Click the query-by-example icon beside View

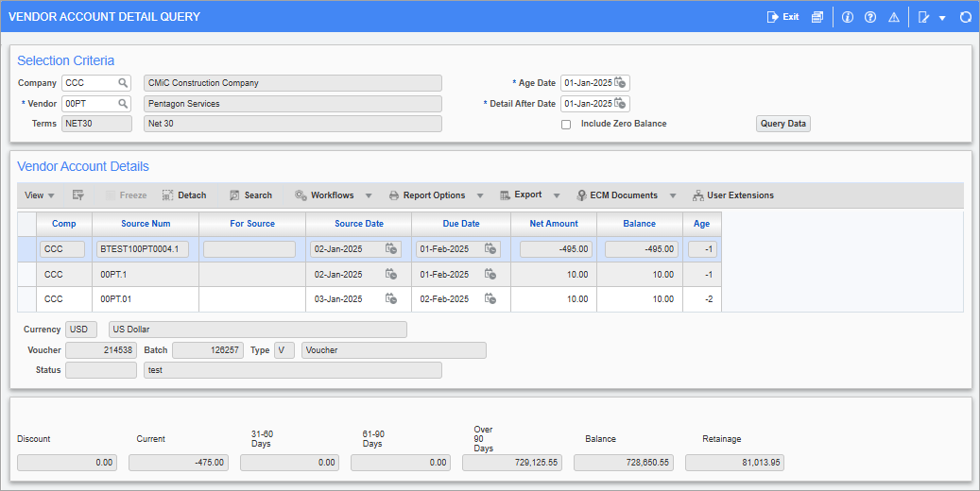(78, 195)
